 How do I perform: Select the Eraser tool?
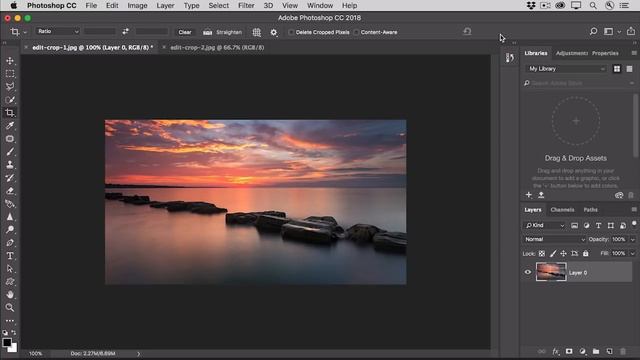coord(10,191)
